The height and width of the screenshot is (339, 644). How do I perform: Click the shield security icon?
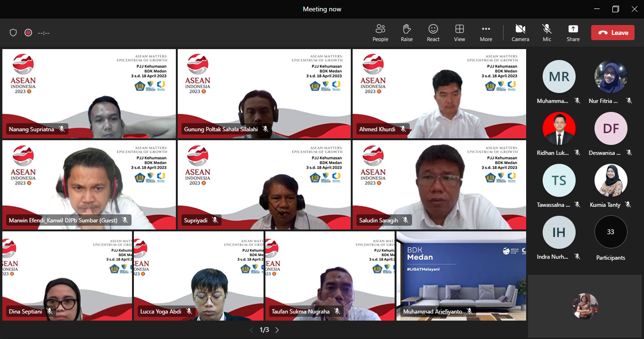point(13,33)
